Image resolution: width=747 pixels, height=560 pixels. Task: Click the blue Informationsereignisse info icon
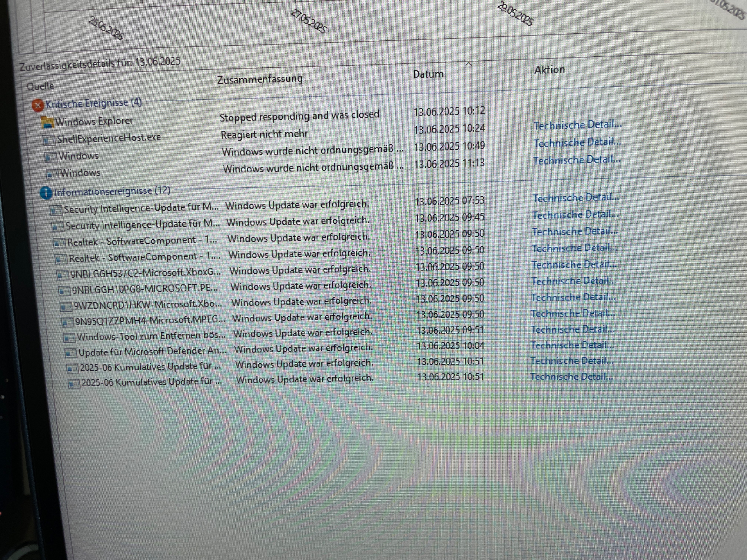click(x=46, y=193)
